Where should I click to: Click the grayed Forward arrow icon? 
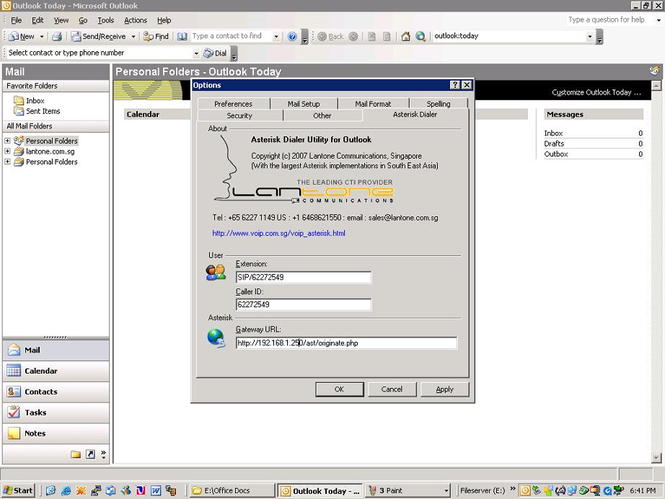(x=353, y=36)
